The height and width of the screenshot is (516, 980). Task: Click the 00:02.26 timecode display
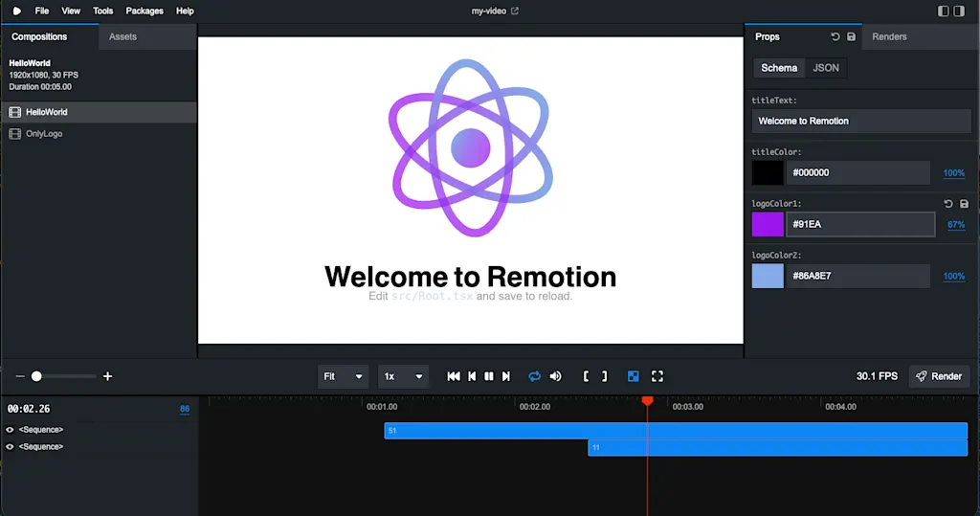tap(29, 409)
